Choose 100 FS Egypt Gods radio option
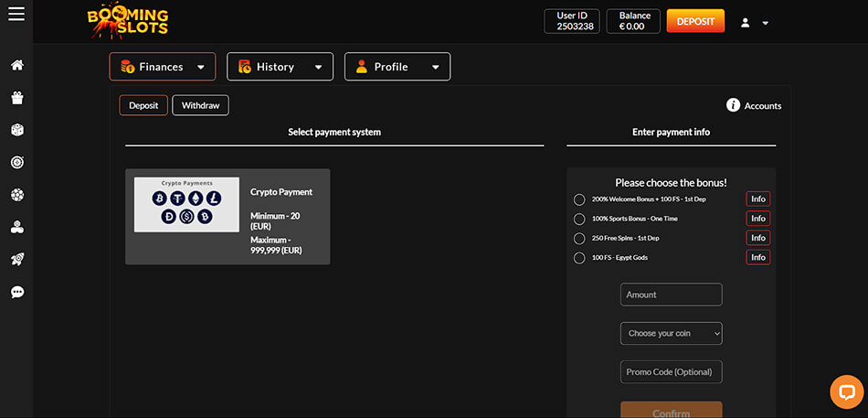The image size is (868, 418). pyautogui.click(x=579, y=258)
